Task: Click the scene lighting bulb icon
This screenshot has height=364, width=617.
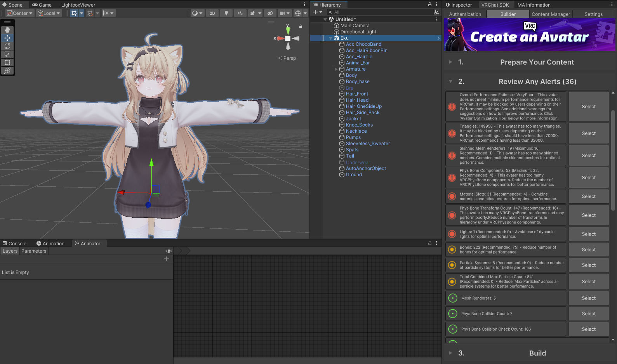Action: pos(226,13)
